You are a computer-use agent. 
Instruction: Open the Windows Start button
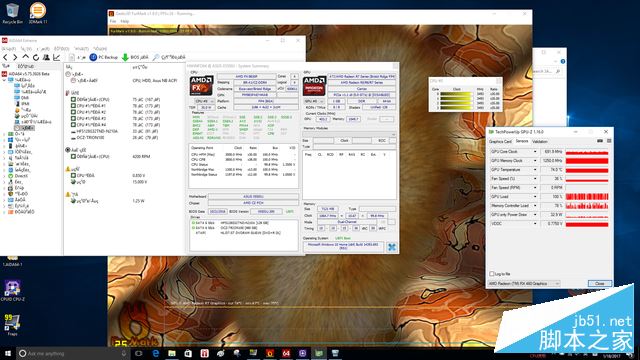point(7,353)
